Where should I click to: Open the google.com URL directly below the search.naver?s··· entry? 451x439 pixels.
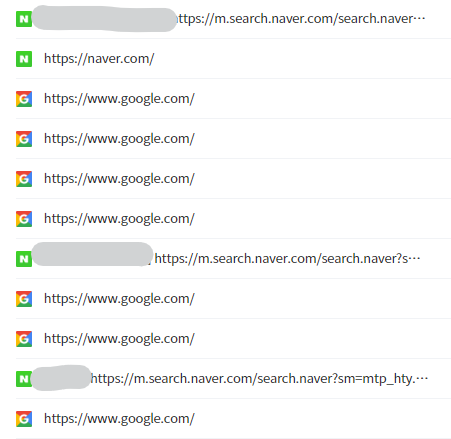pos(119,299)
